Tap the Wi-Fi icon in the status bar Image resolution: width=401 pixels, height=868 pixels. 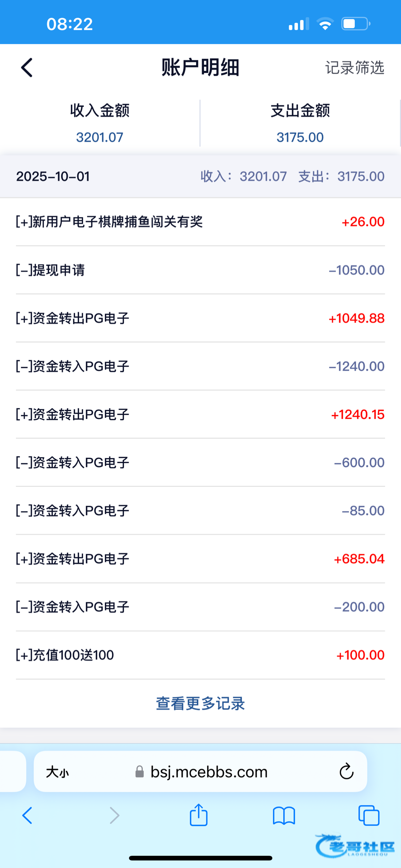tap(325, 24)
